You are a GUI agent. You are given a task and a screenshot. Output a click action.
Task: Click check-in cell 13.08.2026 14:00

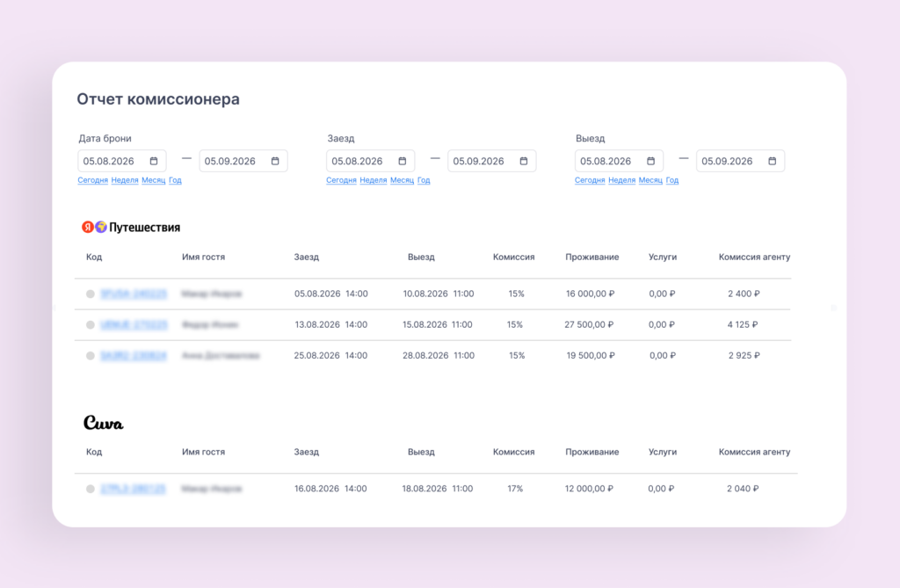coord(330,325)
